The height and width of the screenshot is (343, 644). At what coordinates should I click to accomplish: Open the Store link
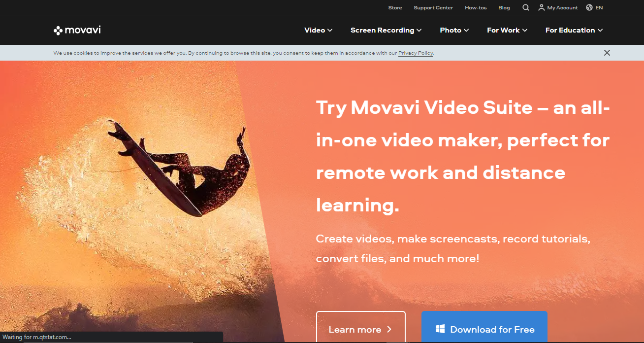(395, 7)
